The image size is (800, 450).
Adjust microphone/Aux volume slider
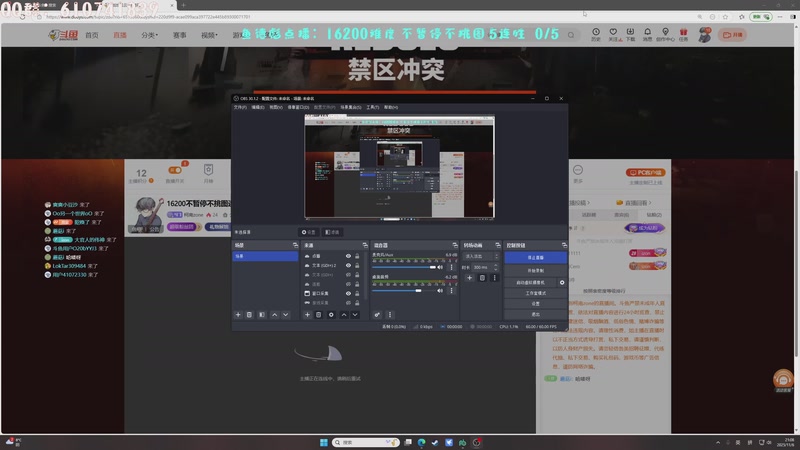click(x=404, y=267)
